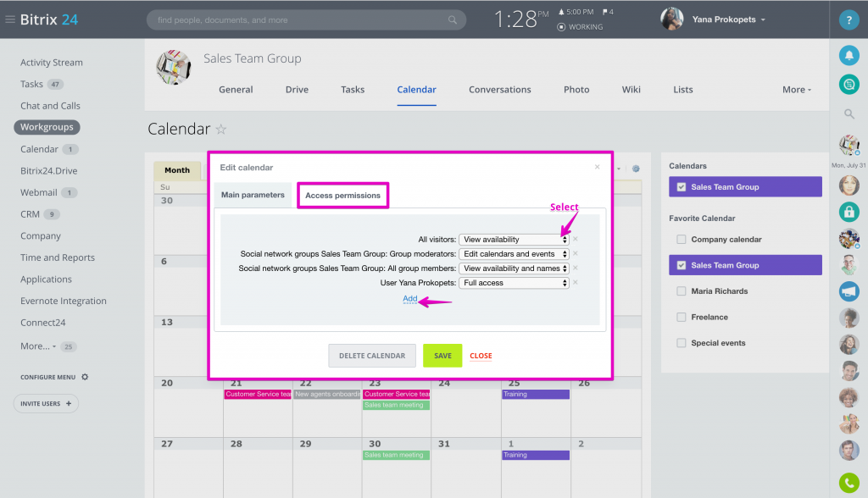Click the red Close link

(481, 356)
